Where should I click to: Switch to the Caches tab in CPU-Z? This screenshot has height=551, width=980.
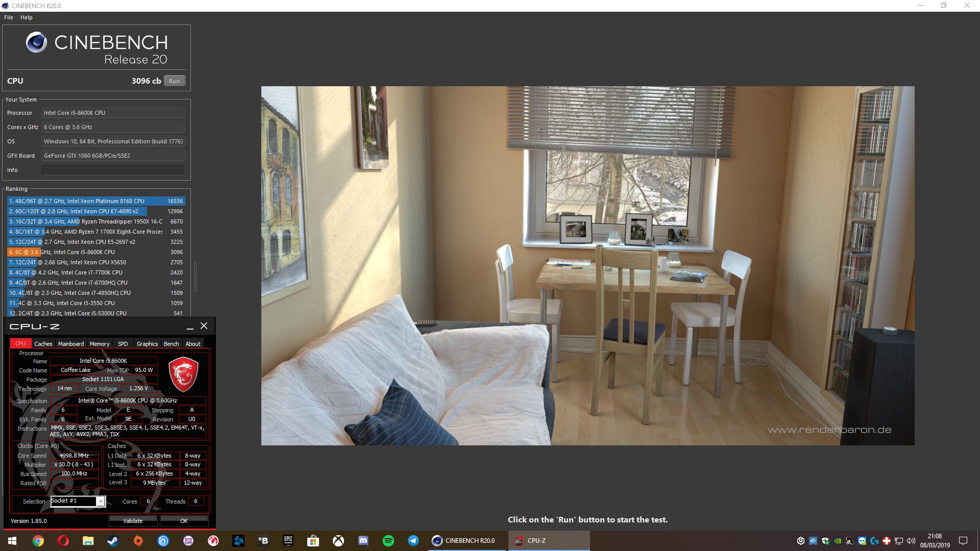tap(43, 344)
